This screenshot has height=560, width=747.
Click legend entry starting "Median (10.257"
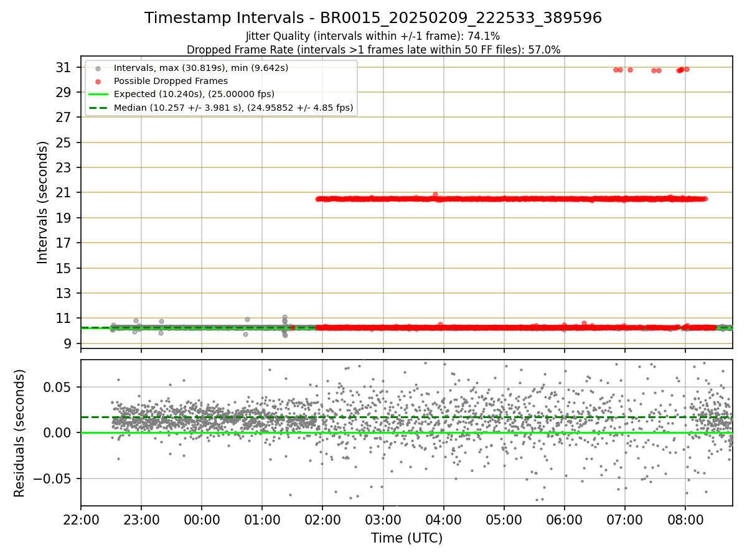tap(233, 108)
